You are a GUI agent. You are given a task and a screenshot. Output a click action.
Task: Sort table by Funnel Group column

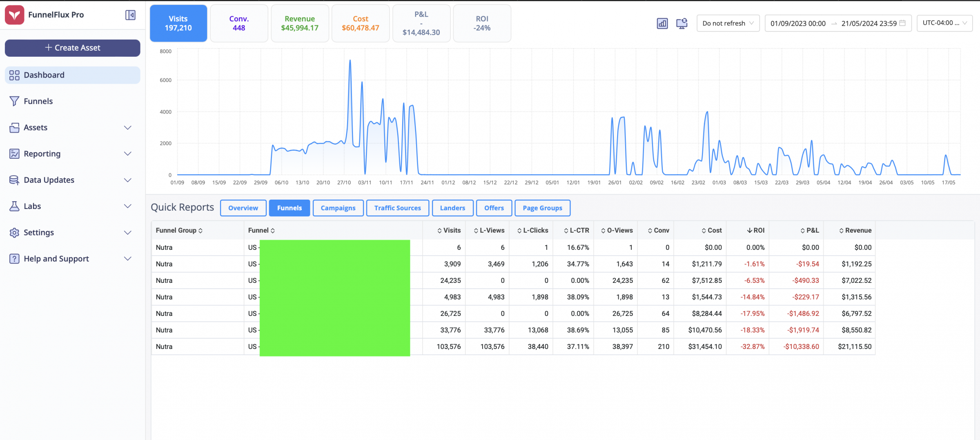pyautogui.click(x=179, y=231)
